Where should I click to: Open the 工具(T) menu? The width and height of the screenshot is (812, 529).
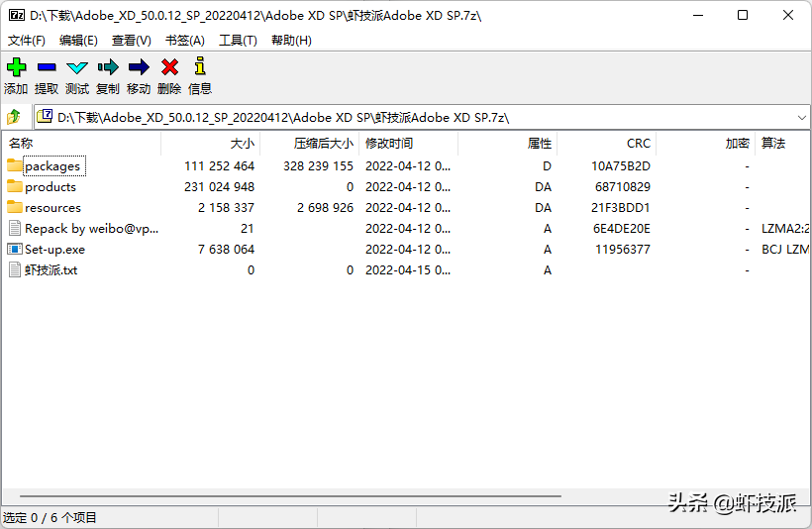238,41
